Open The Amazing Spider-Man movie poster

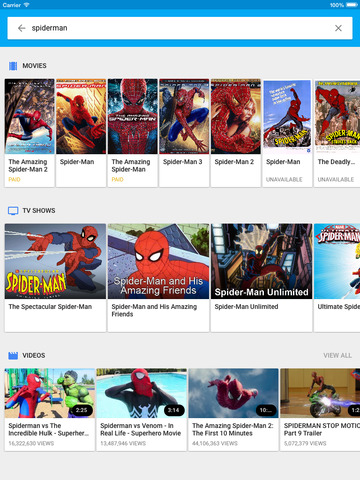pyautogui.click(x=133, y=116)
